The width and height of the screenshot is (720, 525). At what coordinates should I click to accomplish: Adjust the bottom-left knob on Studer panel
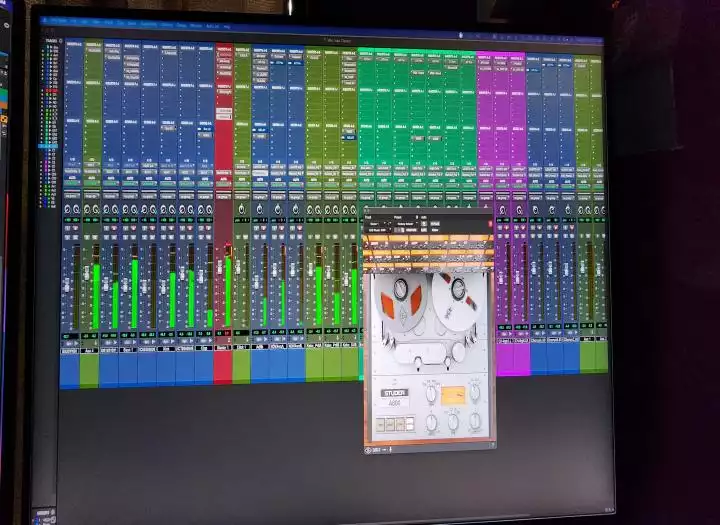(431, 421)
